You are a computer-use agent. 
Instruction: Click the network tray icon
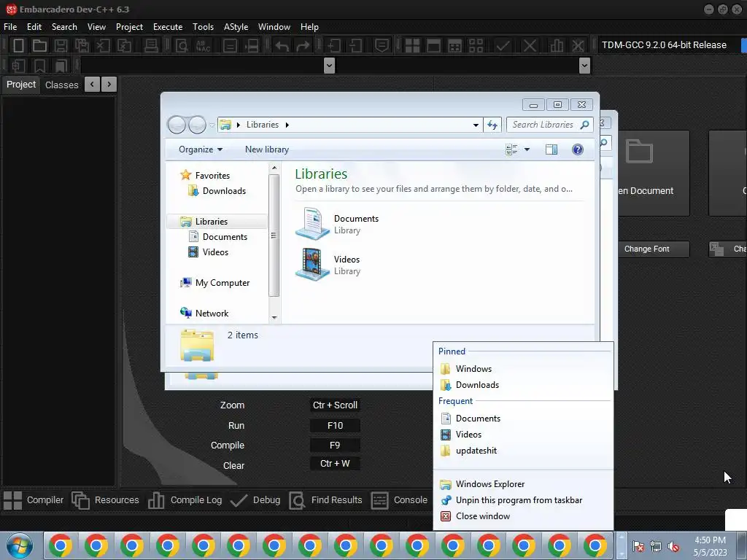coord(656,547)
